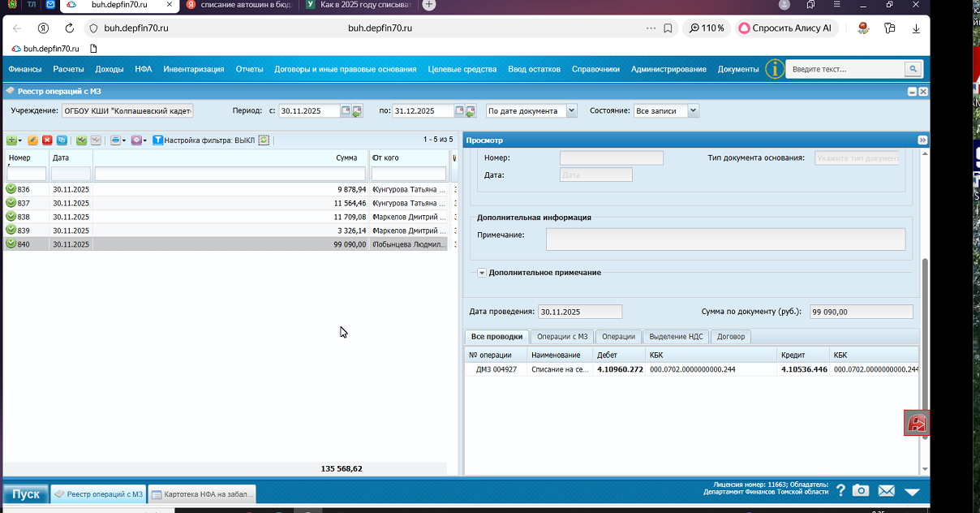The height and width of the screenshot is (513, 980).
Task: Click the blue filter funnel icon
Action: (x=157, y=140)
